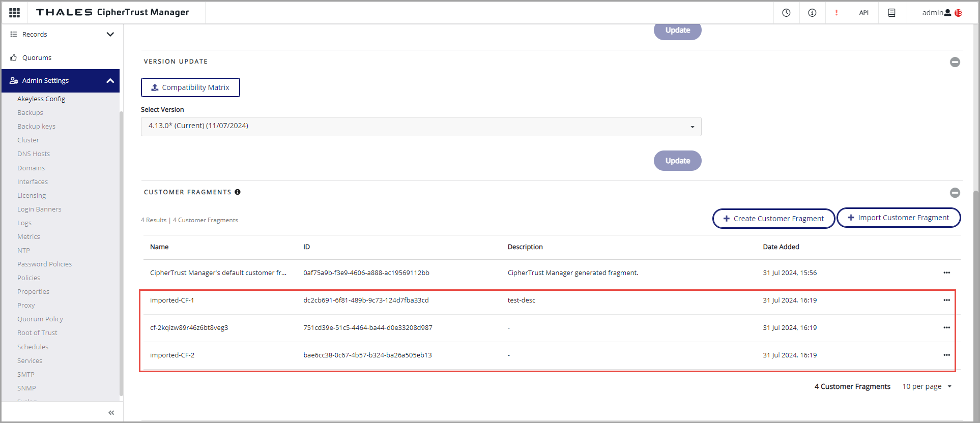Open the info circle icon in header
980x423 pixels.
(812, 13)
